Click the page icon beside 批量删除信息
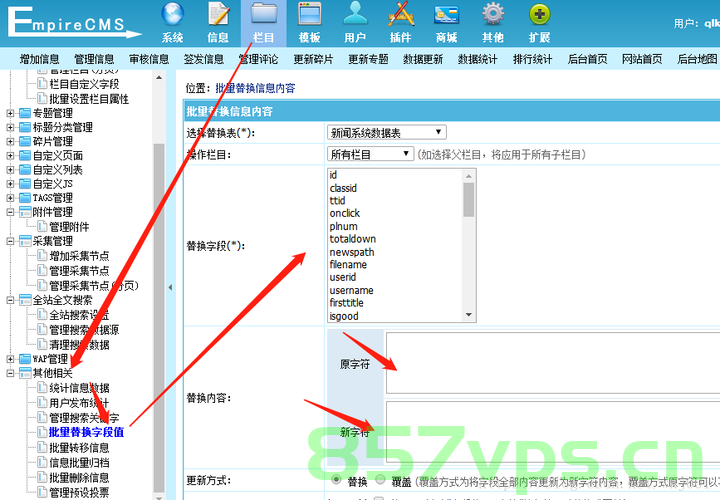The image size is (720, 500). tap(42, 478)
